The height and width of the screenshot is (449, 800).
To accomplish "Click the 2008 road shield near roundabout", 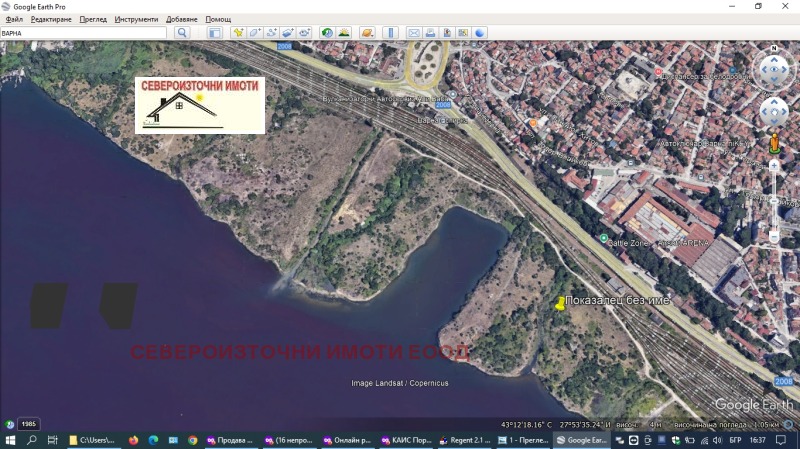I will (x=442, y=105).
